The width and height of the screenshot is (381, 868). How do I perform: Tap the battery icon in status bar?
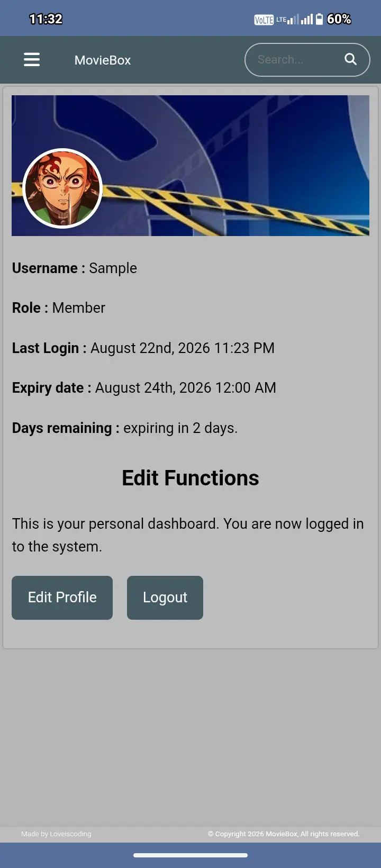319,20
